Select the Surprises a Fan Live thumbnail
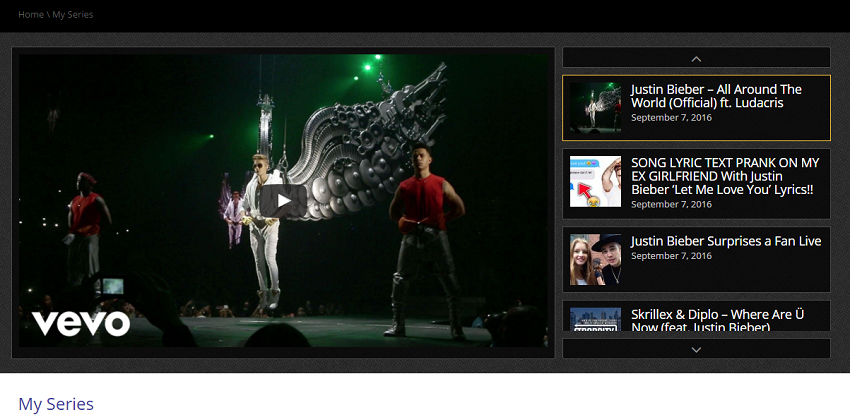The width and height of the screenshot is (850, 417). click(595, 259)
